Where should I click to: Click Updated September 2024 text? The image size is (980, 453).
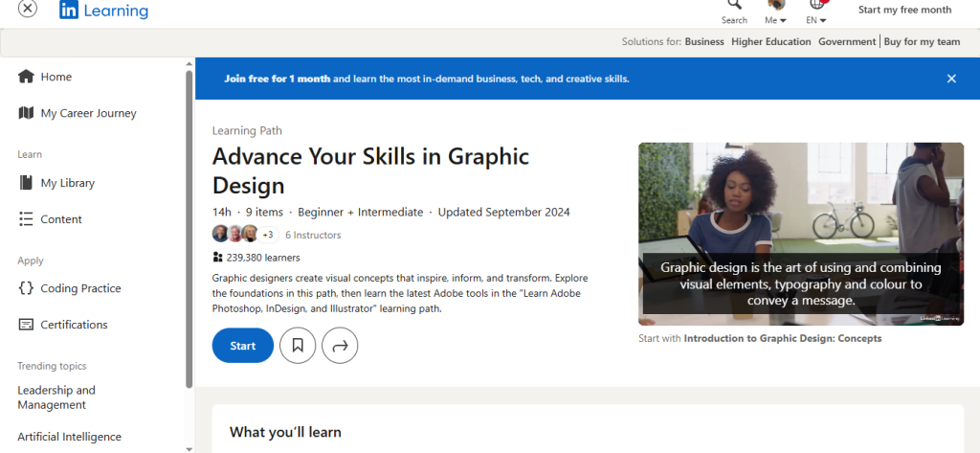503,212
